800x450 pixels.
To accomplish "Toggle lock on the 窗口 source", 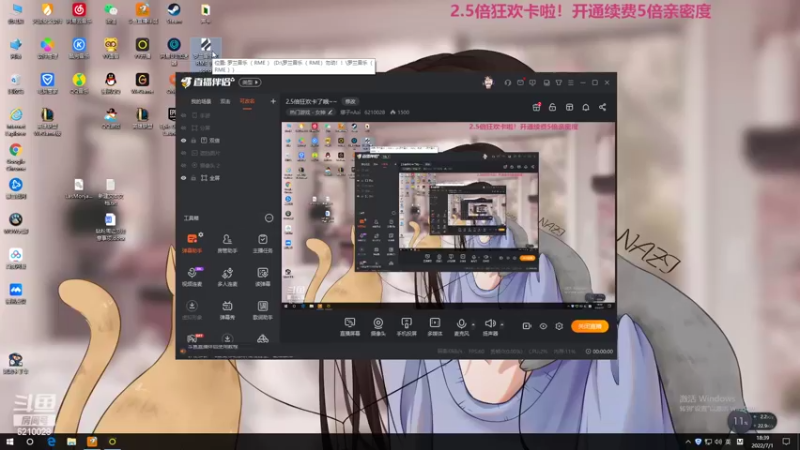I will click(x=193, y=140).
